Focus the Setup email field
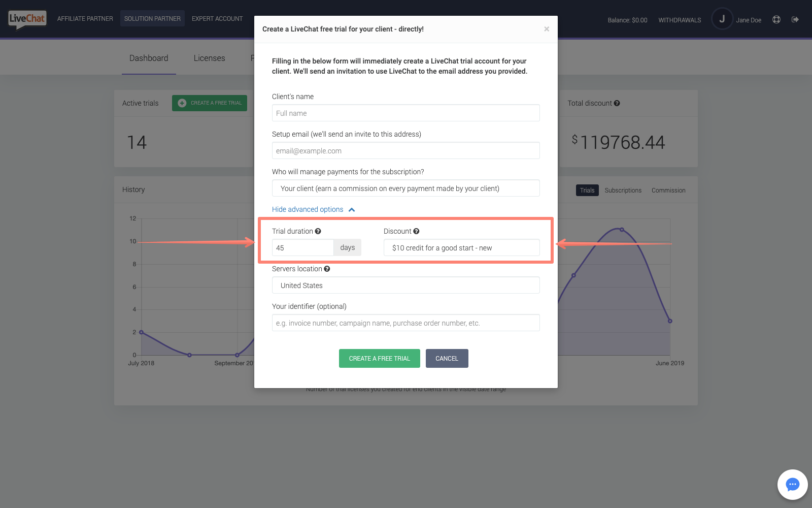The height and width of the screenshot is (508, 812). tap(405, 150)
